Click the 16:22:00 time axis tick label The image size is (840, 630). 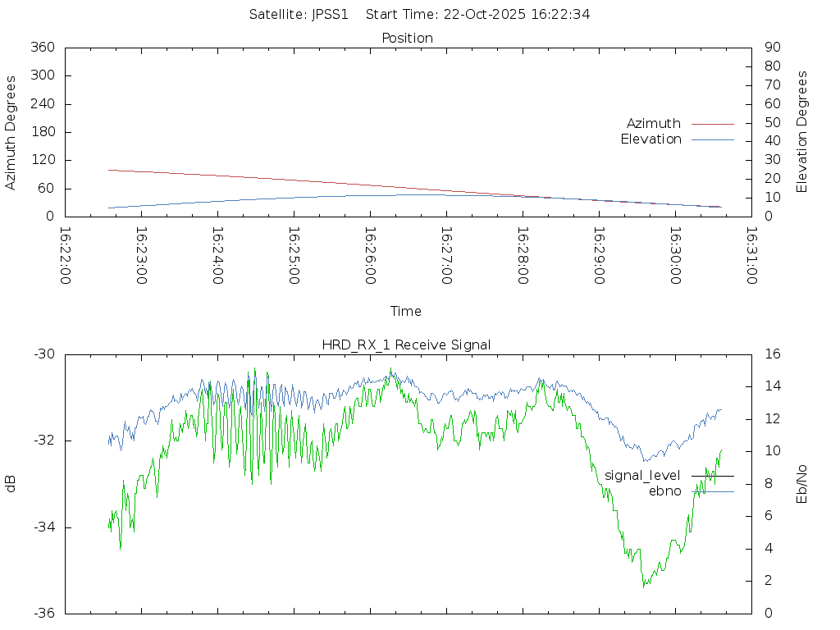coord(66,256)
